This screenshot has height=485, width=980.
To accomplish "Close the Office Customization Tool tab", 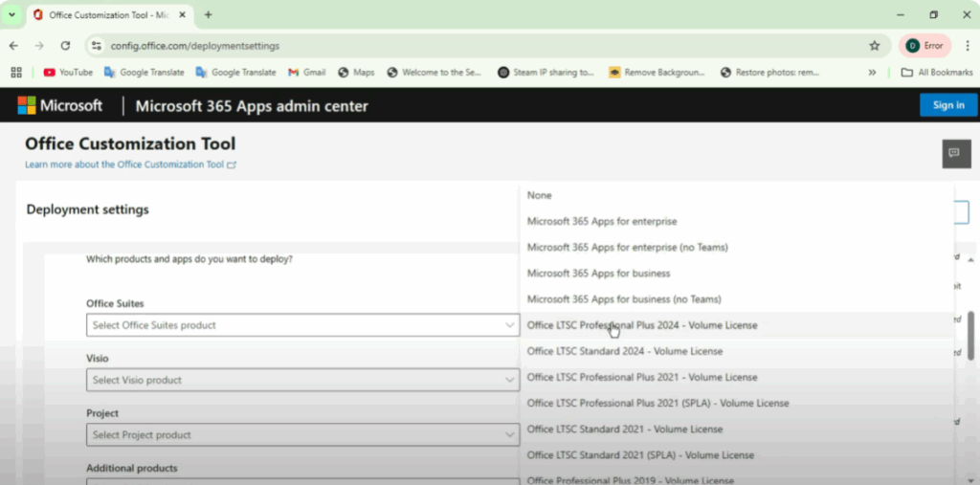I will click(x=183, y=15).
